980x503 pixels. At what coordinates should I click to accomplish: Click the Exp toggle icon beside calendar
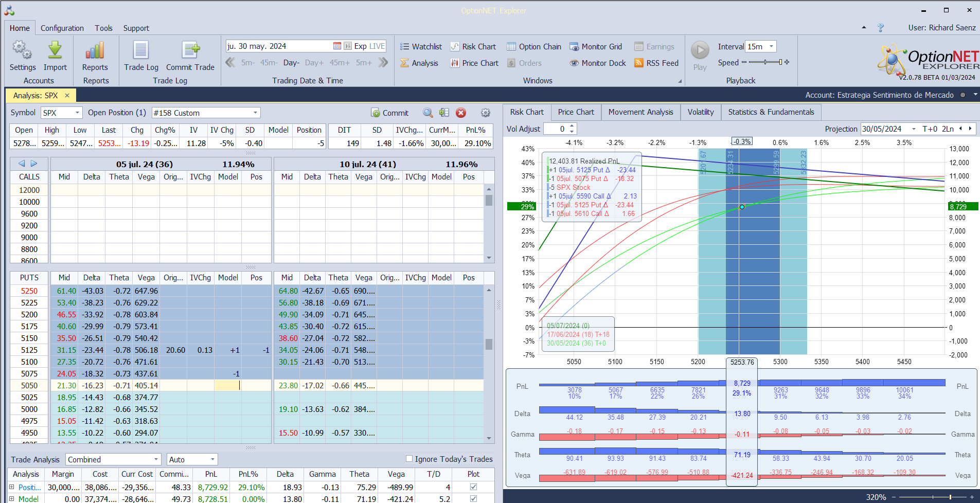click(348, 46)
